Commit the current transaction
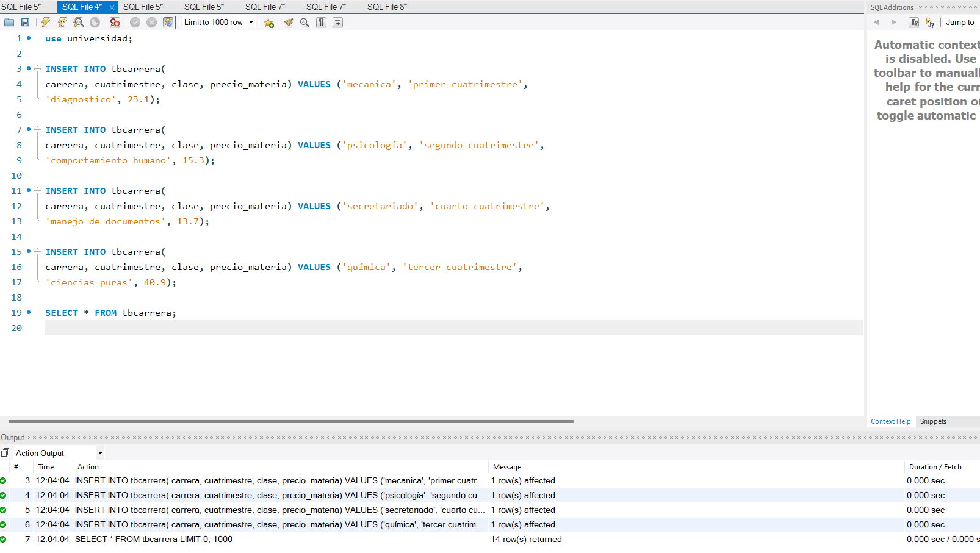 (x=135, y=23)
